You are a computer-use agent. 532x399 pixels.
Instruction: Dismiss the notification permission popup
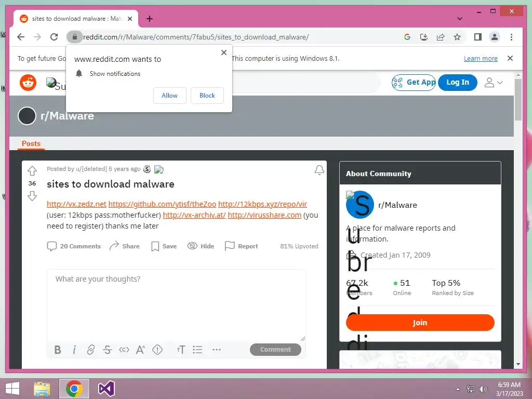pos(223,52)
